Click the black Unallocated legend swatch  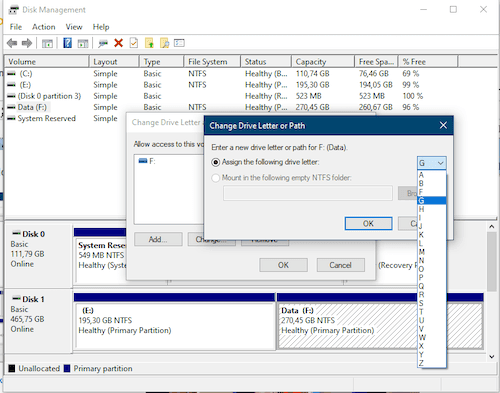[12, 368]
